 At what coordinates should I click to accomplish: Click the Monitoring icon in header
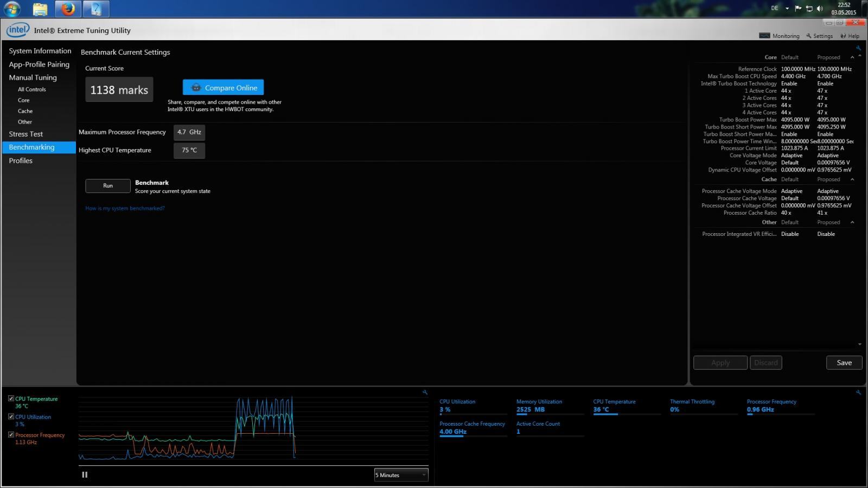[x=764, y=36]
